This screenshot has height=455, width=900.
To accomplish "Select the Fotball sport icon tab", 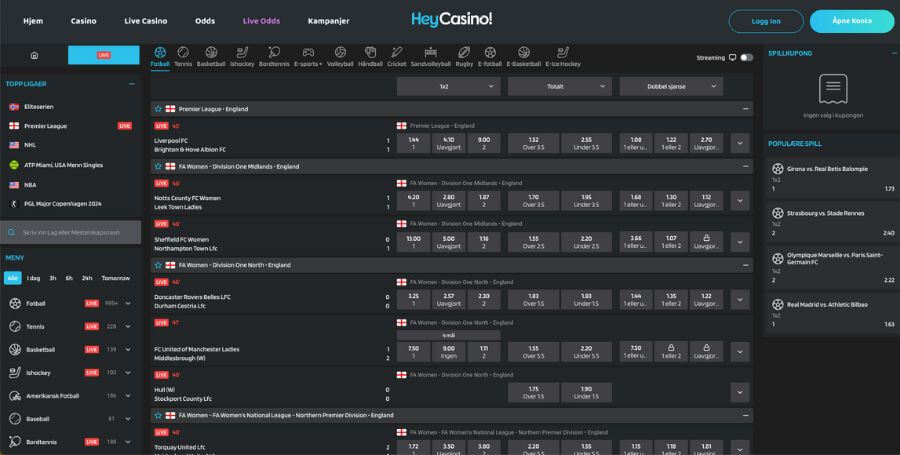I will pos(160,57).
